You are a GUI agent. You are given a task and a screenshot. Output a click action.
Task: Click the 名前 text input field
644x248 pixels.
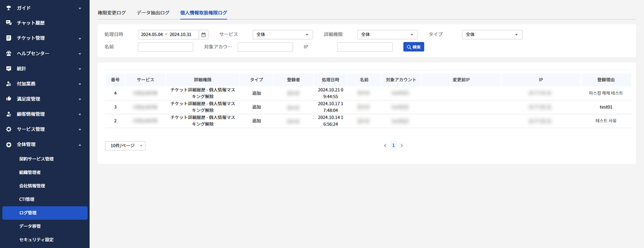[166, 47]
